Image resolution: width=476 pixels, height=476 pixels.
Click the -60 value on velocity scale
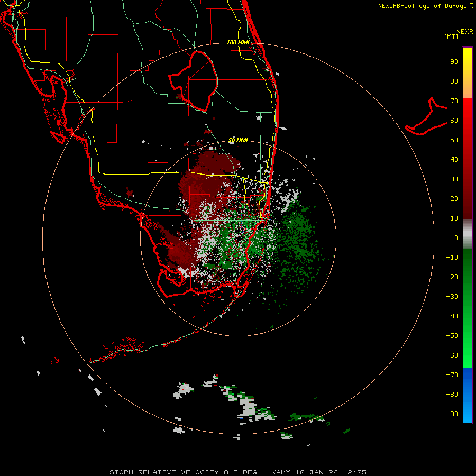coord(452,355)
